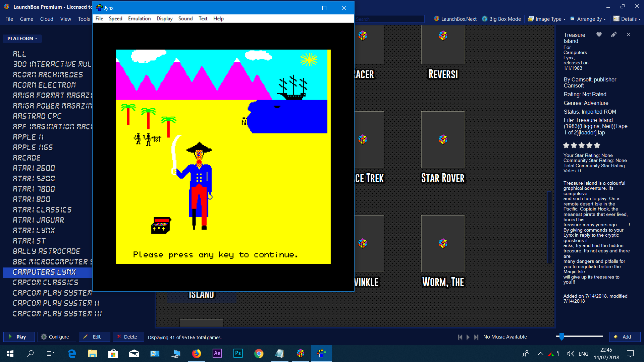Select the Atari Lynx platform
Viewport: 644px width, 362px height.
pos(34,231)
